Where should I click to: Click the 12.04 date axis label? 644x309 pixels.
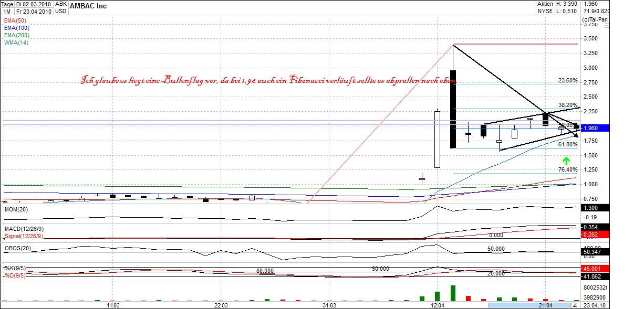point(437,305)
